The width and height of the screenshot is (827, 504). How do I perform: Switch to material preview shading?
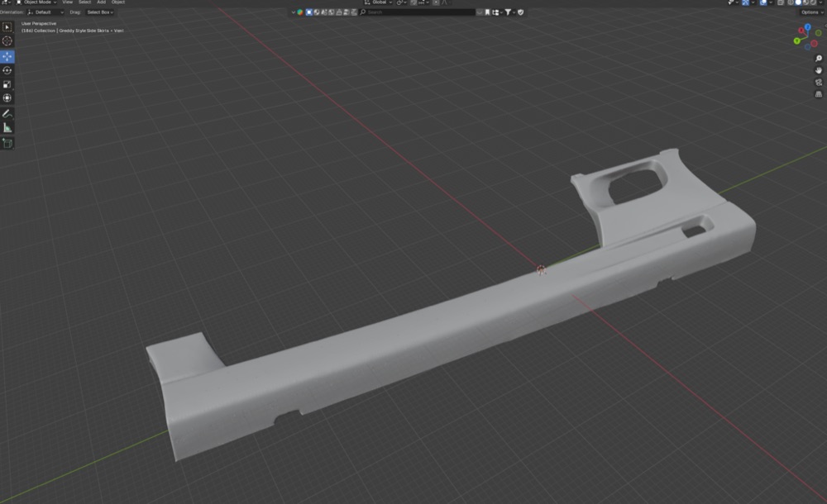pos(805,2)
